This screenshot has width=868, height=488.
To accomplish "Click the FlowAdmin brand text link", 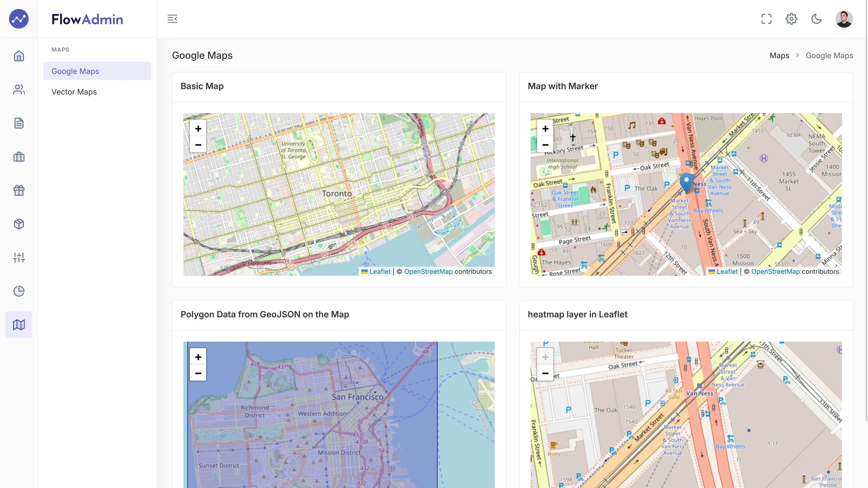I will [87, 19].
